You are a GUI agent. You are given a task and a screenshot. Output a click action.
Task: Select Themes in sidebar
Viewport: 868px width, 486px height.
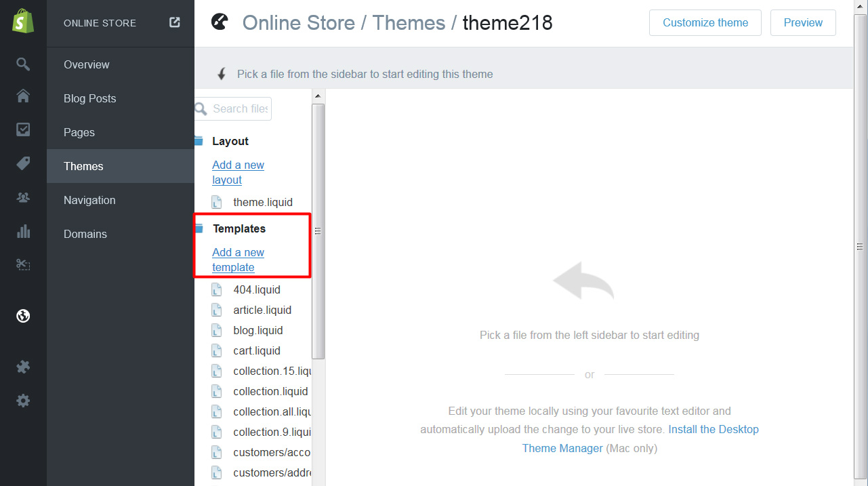point(121,166)
